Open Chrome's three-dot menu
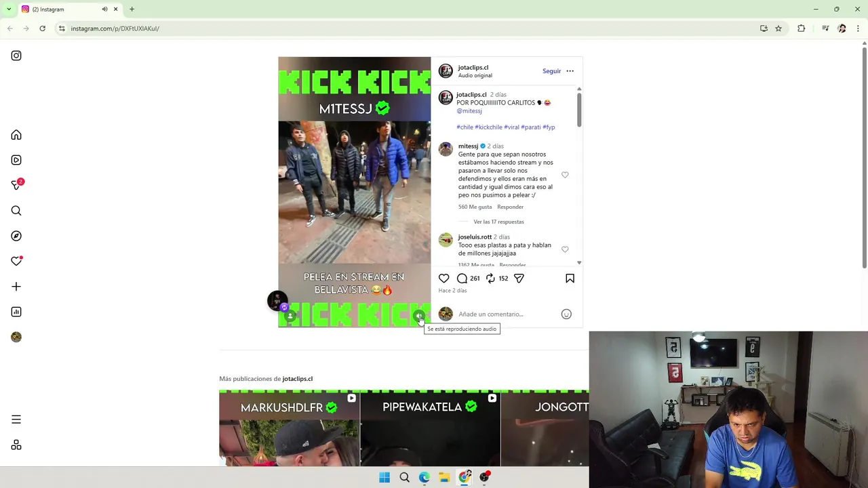This screenshot has width=868, height=488. (858, 28)
